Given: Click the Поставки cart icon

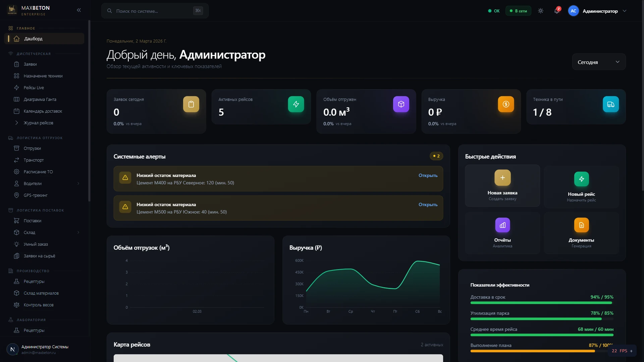Looking at the screenshot, I should click(16, 221).
